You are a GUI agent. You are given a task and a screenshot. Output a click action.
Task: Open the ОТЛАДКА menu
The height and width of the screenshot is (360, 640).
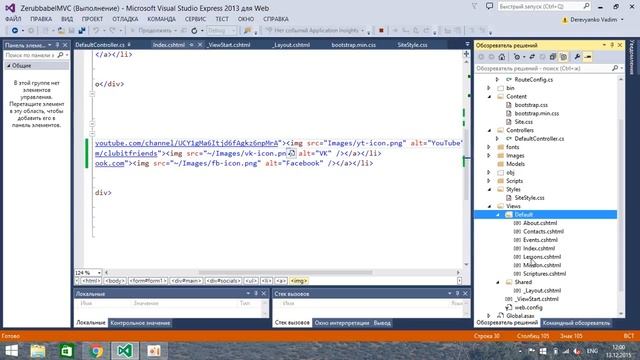point(125,19)
